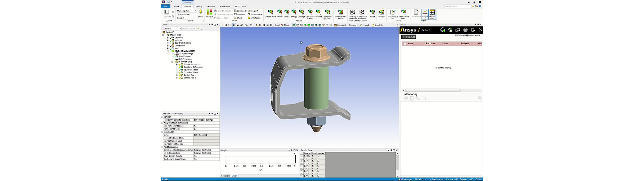Collapse the Static Structural (B5) node

168,51
